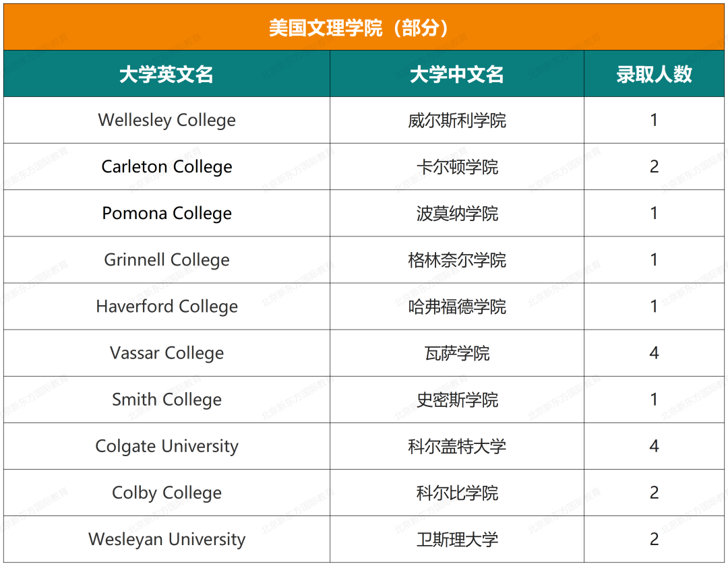
Task: Click the Vassar College cell
Action: 166,353
